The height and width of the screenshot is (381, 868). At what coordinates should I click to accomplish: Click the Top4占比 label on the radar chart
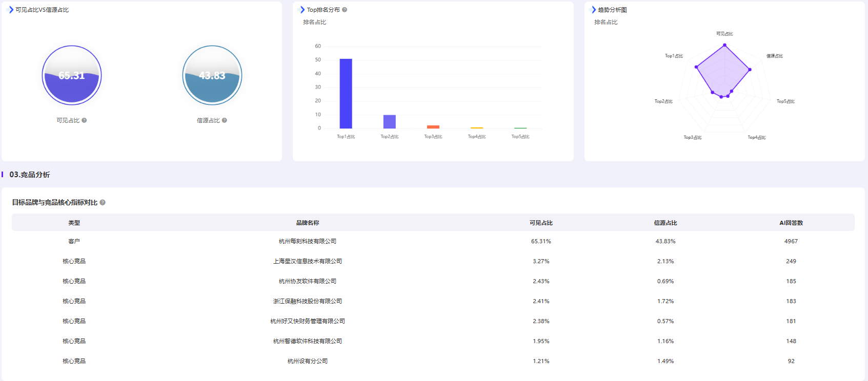click(757, 137)
